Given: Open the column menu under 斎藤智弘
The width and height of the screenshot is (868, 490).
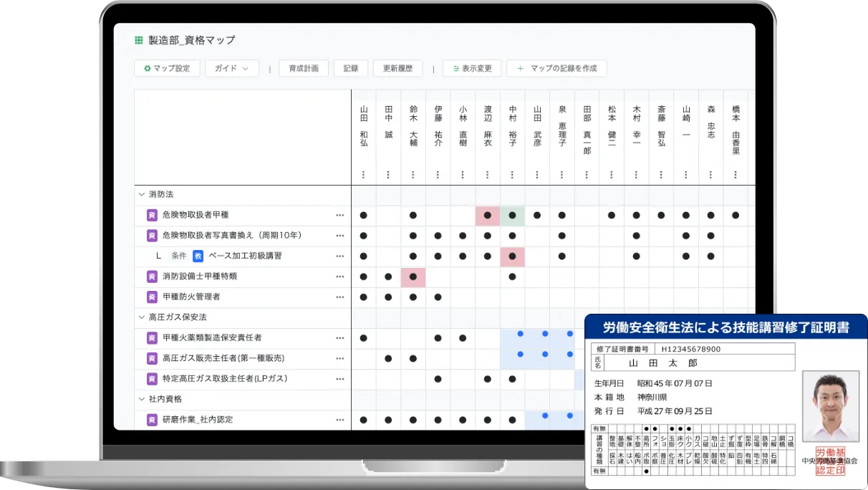Looking at the screenshot, I should pyautogui.click(x=662, y=175).
